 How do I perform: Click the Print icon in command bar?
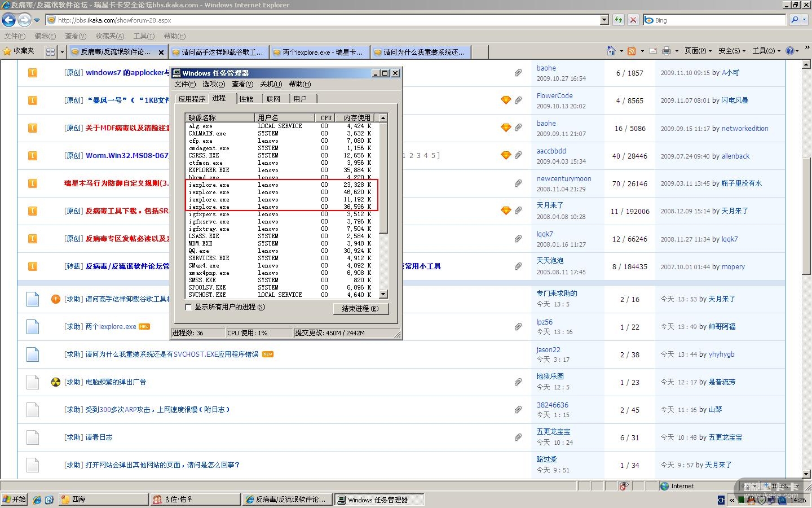tap(666, 51)
